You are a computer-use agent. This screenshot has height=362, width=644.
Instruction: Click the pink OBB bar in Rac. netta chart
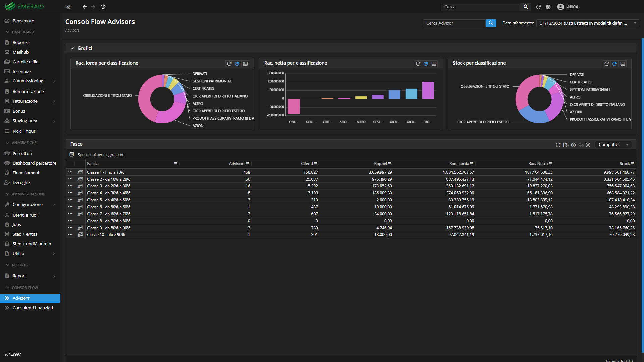[x=294, y=106]
